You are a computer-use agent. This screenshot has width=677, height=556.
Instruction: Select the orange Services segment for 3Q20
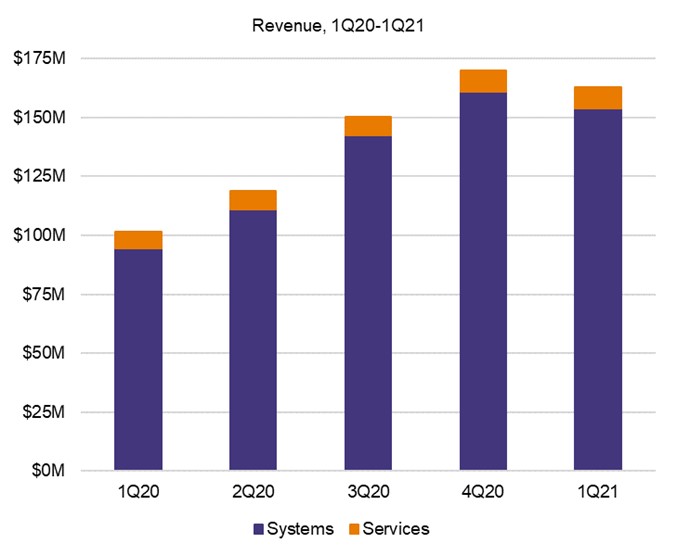(x=368, y=126)
